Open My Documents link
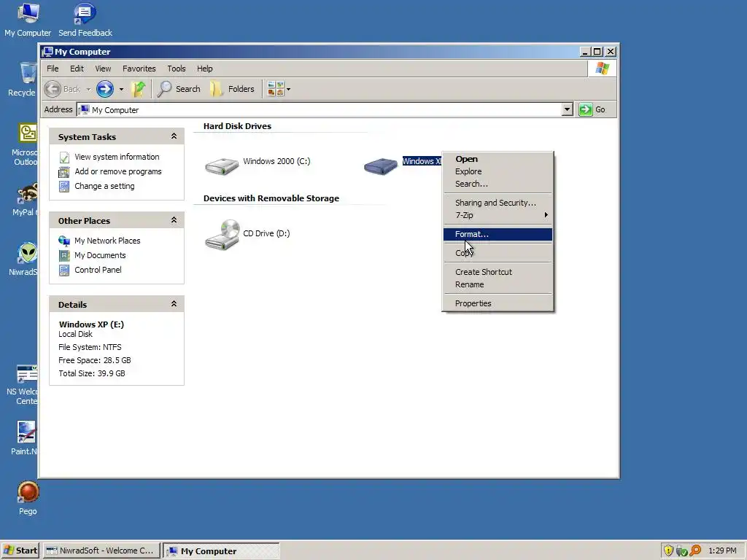The height and width of the screenshot is (560, 747). coord(100,255)
